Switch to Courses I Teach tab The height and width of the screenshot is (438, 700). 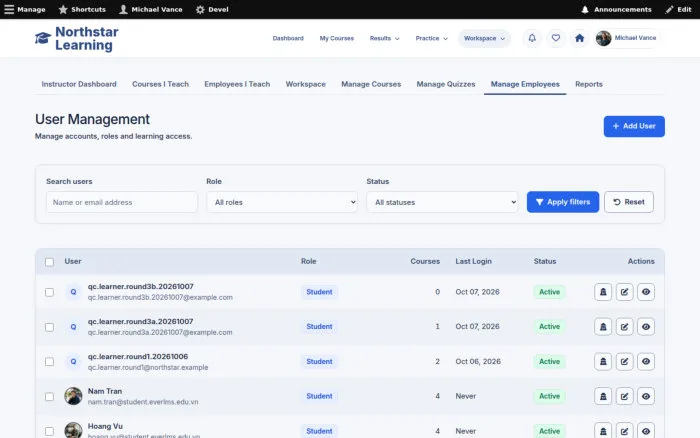[x=160, y=84]
